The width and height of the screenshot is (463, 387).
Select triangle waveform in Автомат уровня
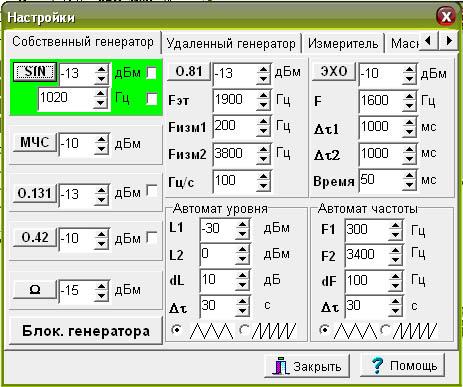coord(177,330)
